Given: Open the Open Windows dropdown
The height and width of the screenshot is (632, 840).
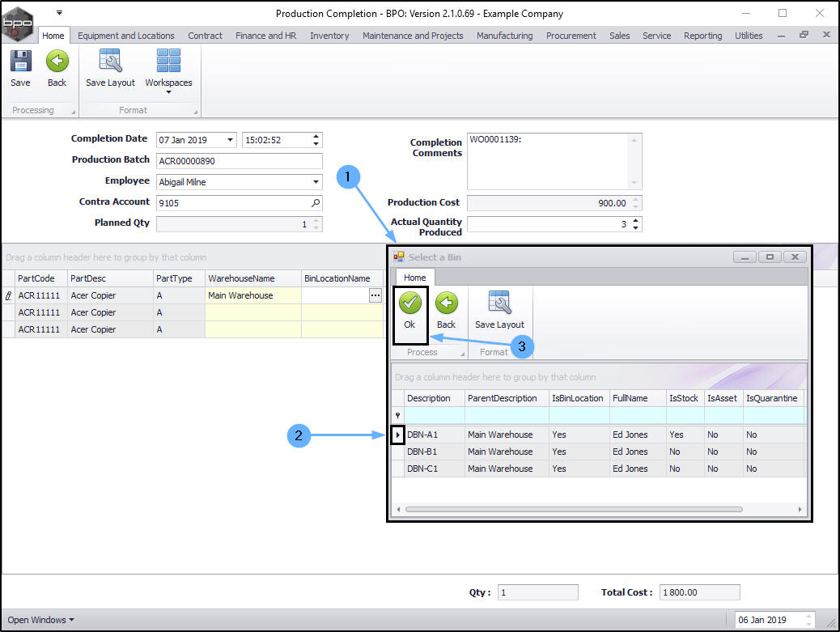Looking at the screenshot, I should pyautogui.click(x=40, y=620).
